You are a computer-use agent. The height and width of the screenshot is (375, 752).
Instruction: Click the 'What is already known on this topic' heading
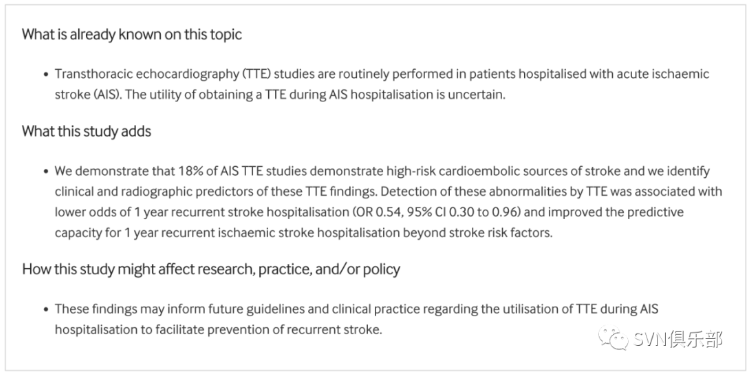[x=131, y=35]
